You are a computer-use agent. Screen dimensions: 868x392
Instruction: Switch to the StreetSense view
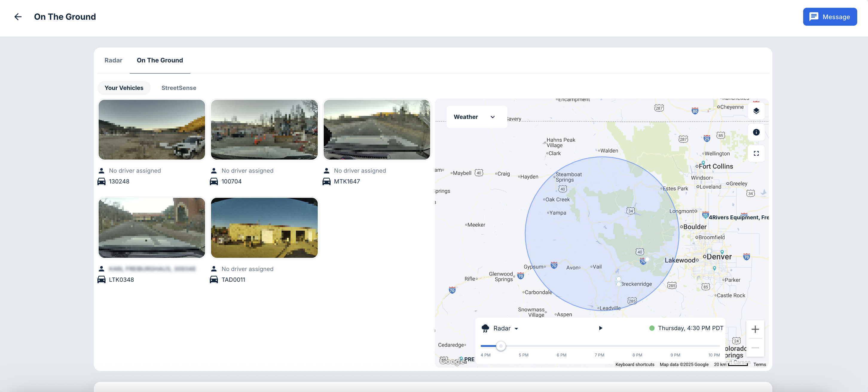click(x=178, y=88)
